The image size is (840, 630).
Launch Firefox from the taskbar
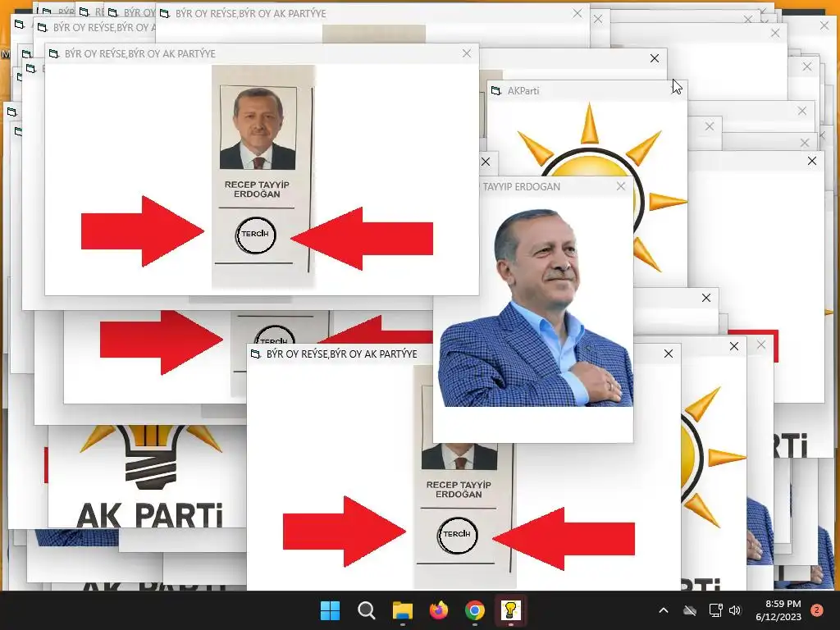439,610
